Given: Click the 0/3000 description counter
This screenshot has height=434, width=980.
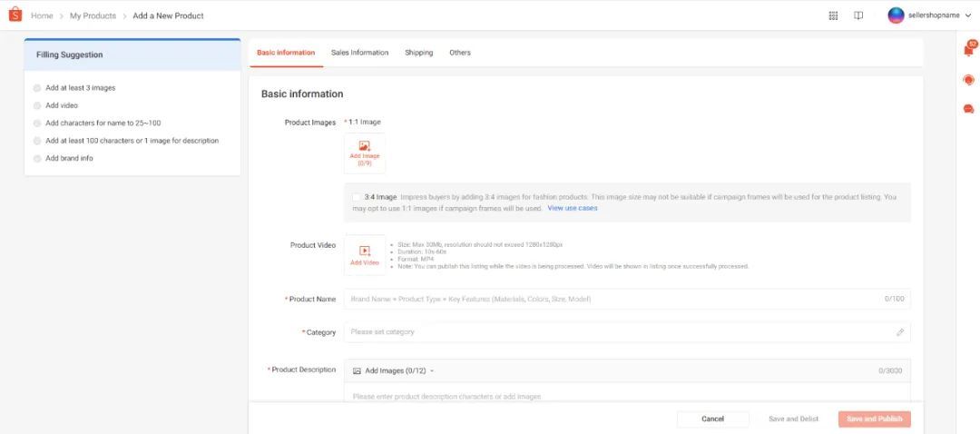Looking at the screenshot, I should (x=890, y=370).
